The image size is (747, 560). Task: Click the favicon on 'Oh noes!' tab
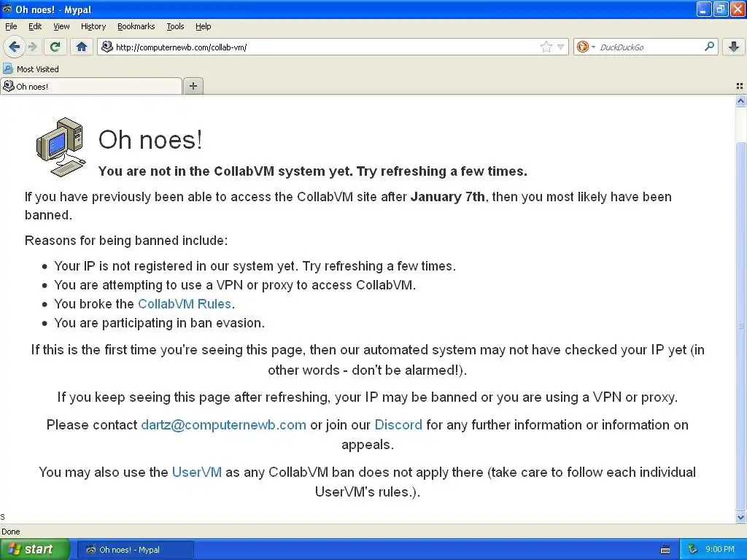point(9,86)
